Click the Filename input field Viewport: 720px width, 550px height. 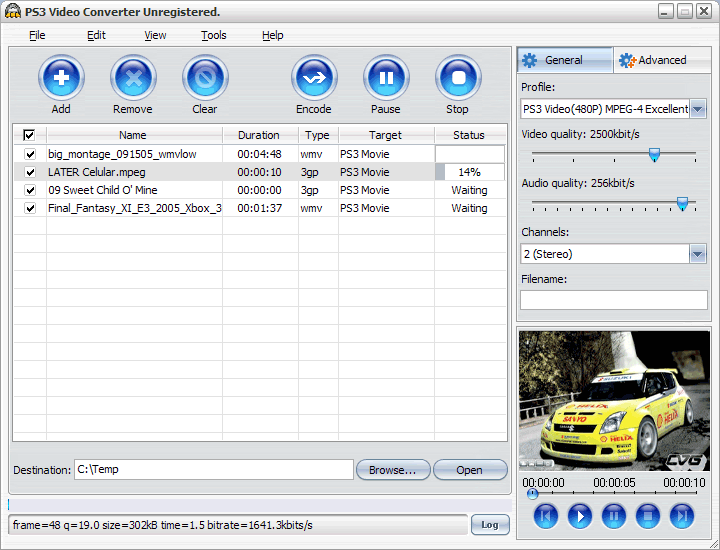point(613,299)
